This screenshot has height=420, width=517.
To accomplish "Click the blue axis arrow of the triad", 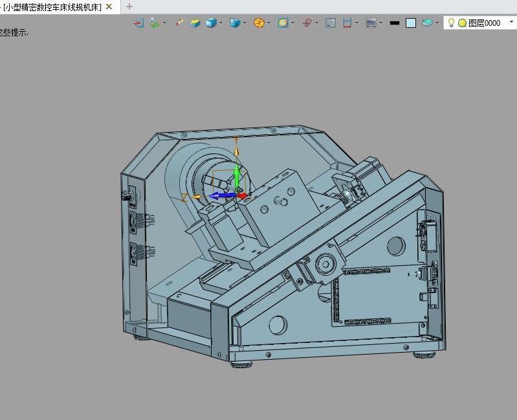I will [222, 196].
